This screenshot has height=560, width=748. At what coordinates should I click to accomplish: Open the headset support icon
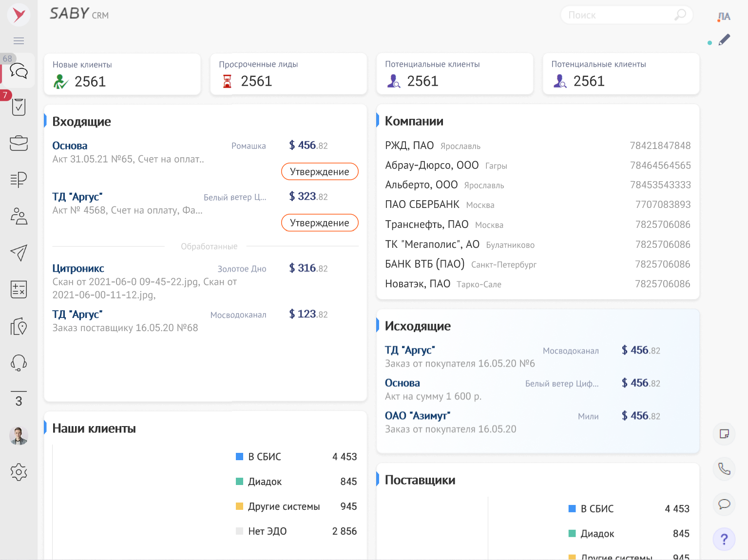[19, 363]
